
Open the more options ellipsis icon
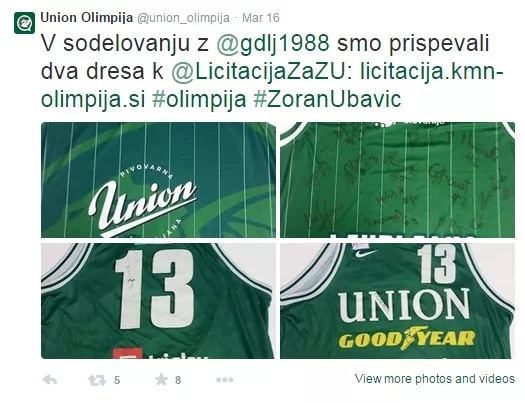click(225, 380)
